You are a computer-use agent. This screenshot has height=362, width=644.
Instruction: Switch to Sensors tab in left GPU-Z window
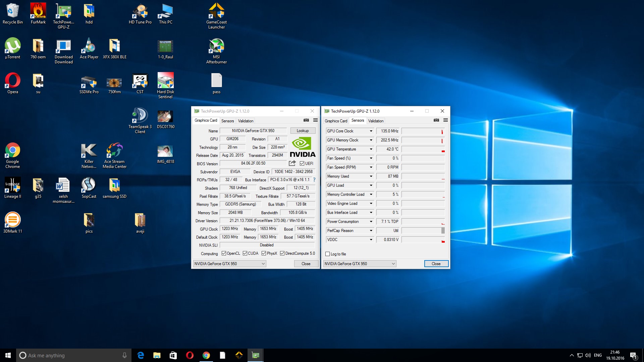[227, 121]
